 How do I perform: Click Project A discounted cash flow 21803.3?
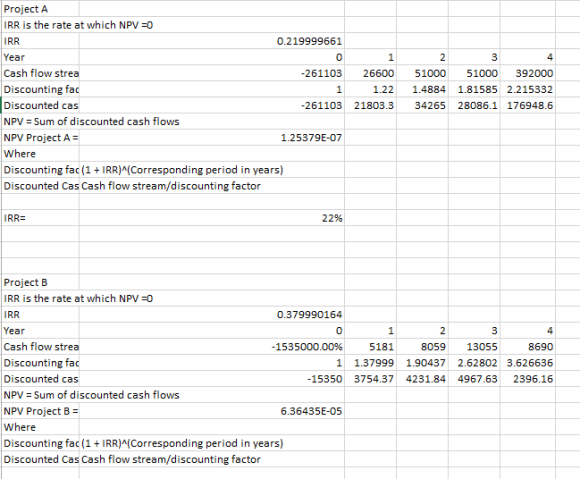(370, 105)
